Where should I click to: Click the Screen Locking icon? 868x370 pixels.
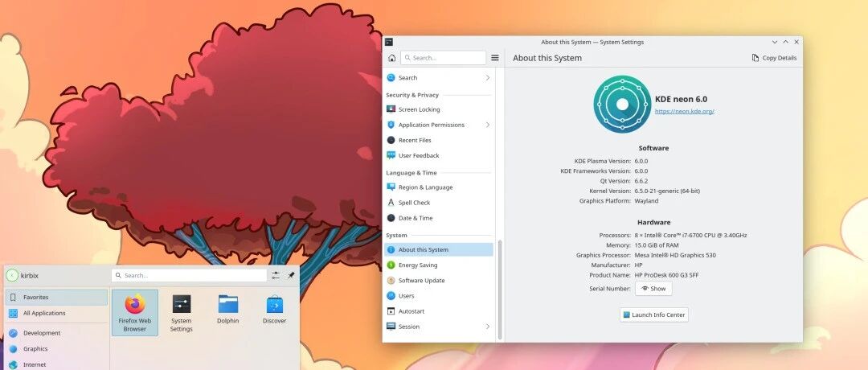pyautogui.click(x=391, y=109)
